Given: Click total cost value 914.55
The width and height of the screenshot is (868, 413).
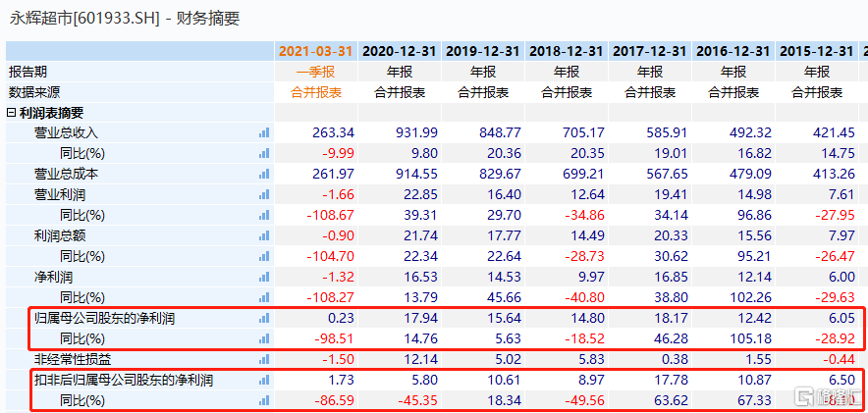Looking at the screenshot, I should (416, 175).
